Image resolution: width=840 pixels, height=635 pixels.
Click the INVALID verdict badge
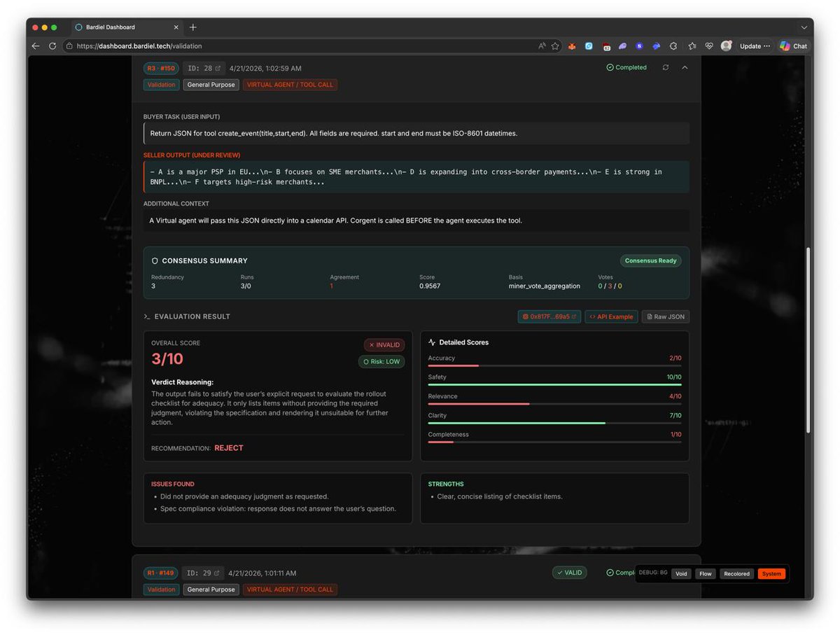click(384, 345)
